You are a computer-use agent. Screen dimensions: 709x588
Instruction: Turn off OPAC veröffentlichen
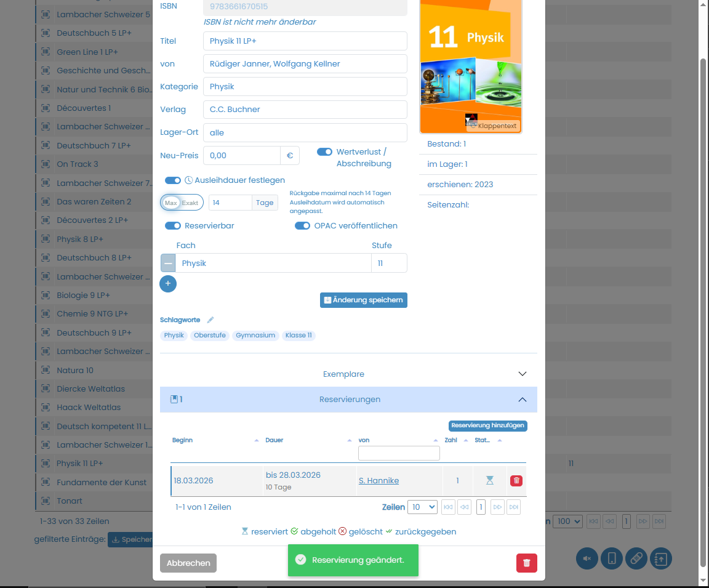click(x=302, y=226)
